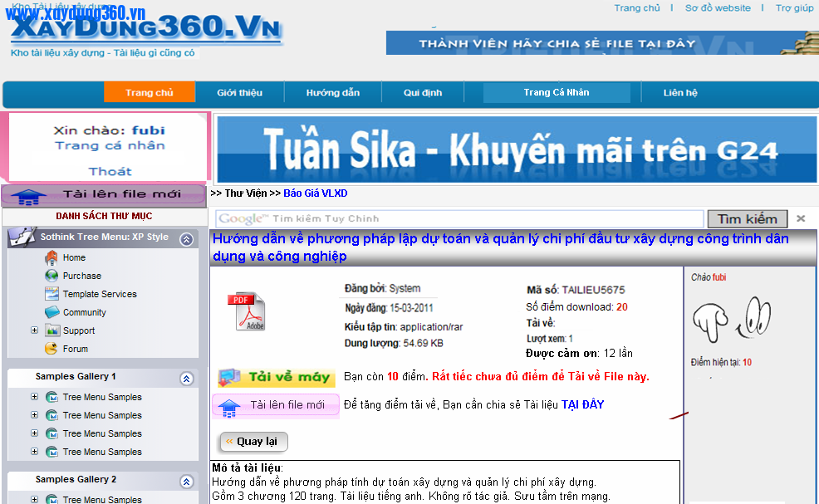Open the Trang Cá Nhân navigation tab
819x504 pixels.
tap(557, 92)
